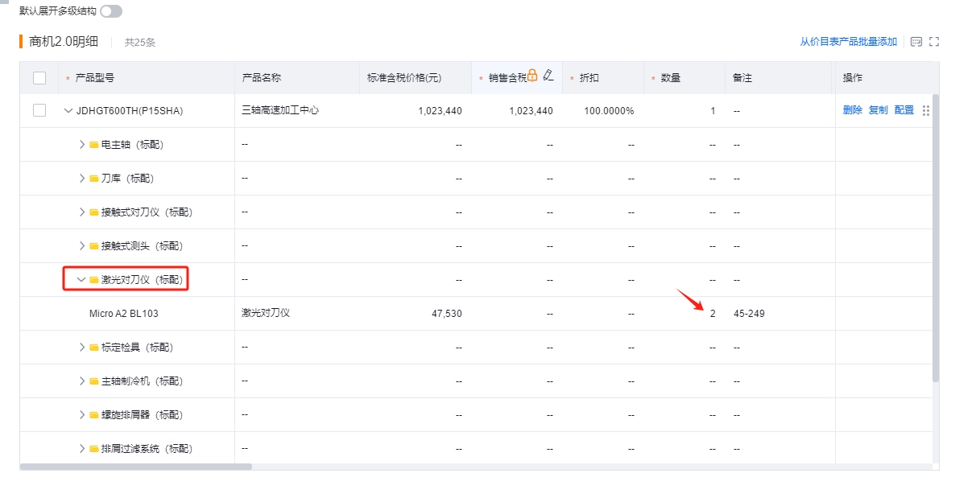Click the 刀库 folder icon
The image size is (980, 498).
(94, 179)
